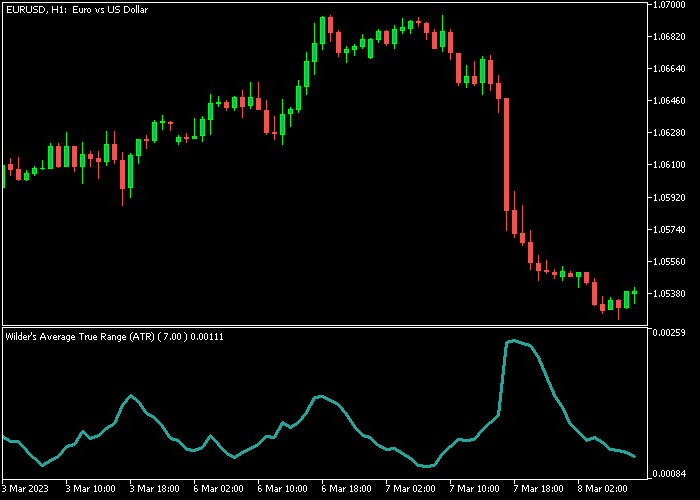Click the 6 Mar 10:00 time label
The height and width of the screenshot is (500, 700).
click(x=283, y=489)
